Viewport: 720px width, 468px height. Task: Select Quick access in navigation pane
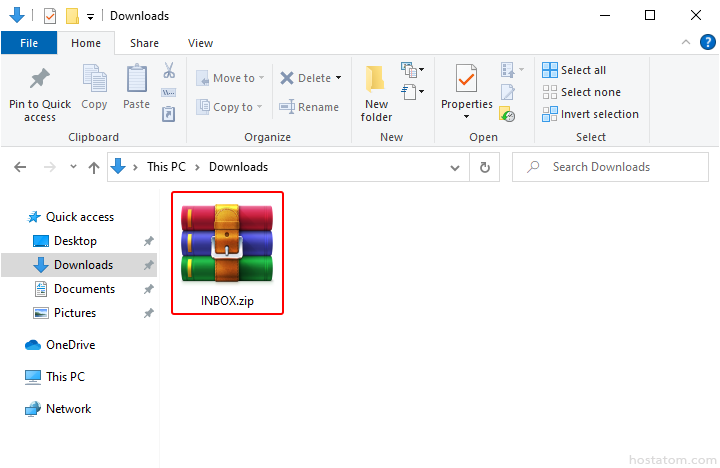pyautogui.click(x=70, y=217)
